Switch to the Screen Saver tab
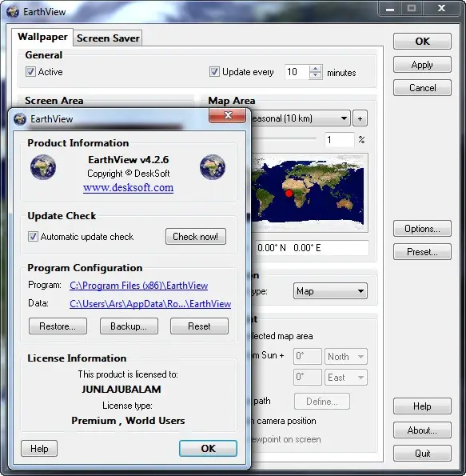The height and width of the screenshot is (476, 466). pyautogui.click(x=108, y=38)
